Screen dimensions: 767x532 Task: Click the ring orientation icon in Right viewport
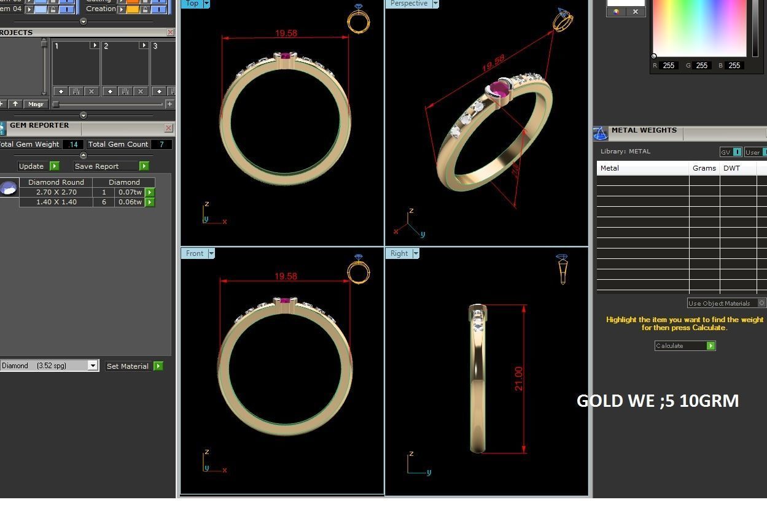pyautogui.click(x=562, y=269)
